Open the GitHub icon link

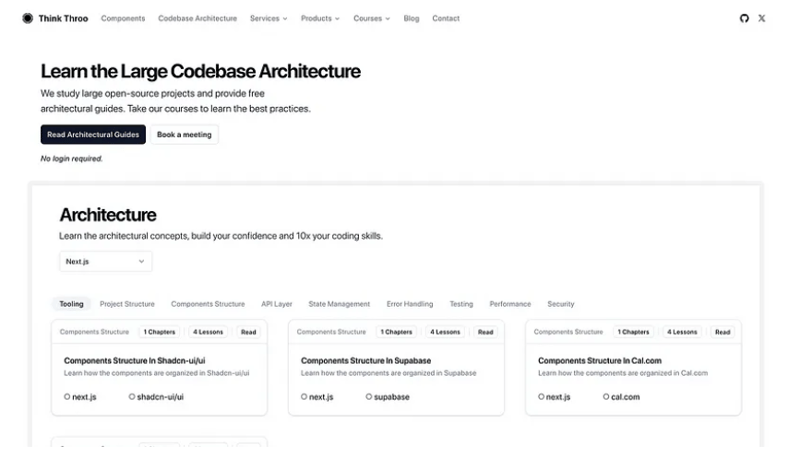[x=744, y=18]
